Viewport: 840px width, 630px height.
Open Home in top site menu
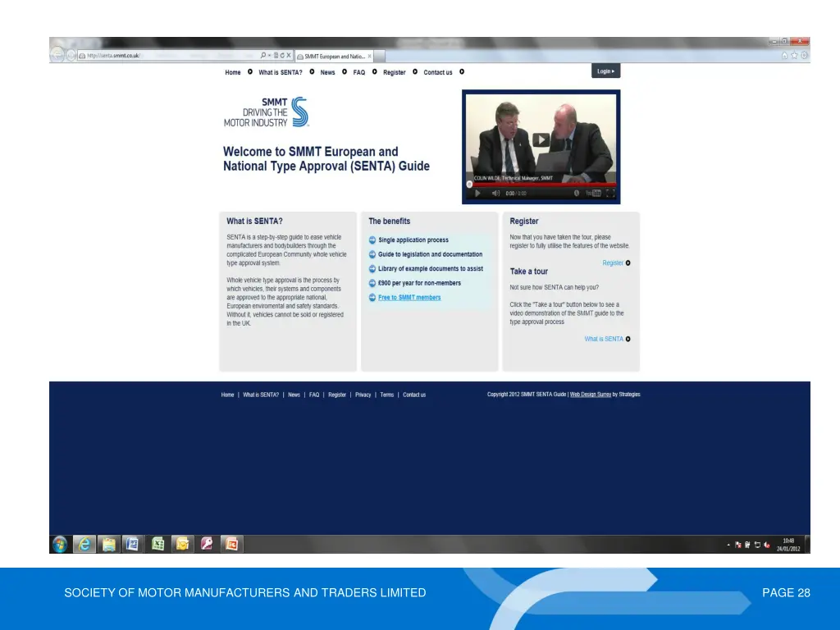tap(232, 72)
